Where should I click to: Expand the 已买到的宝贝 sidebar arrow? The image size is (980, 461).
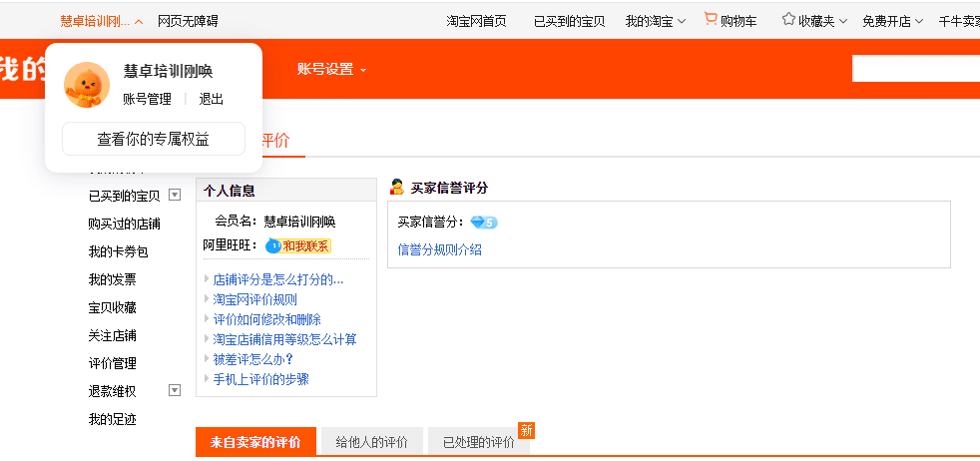(x=175, y=195)
